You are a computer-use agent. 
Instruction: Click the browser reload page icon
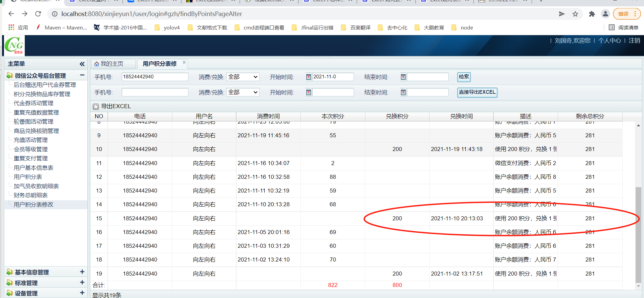(38, 14)
